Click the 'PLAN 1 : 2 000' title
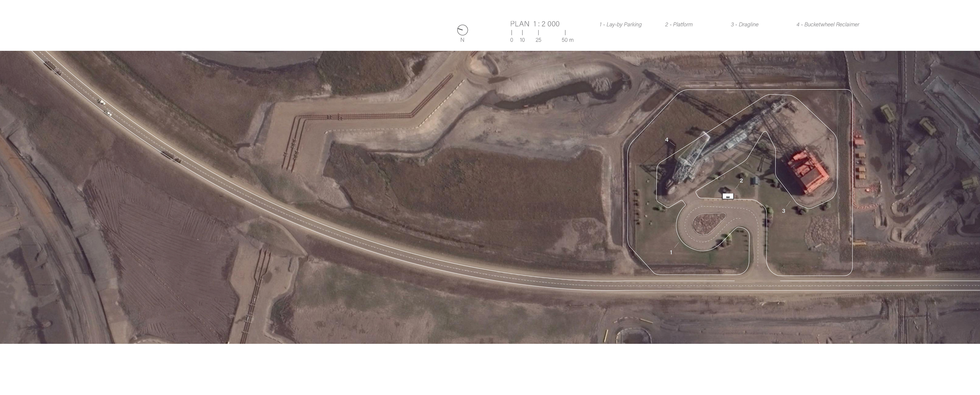The width and height of the screenshot is (980, 395). click(x=534, y=24)
